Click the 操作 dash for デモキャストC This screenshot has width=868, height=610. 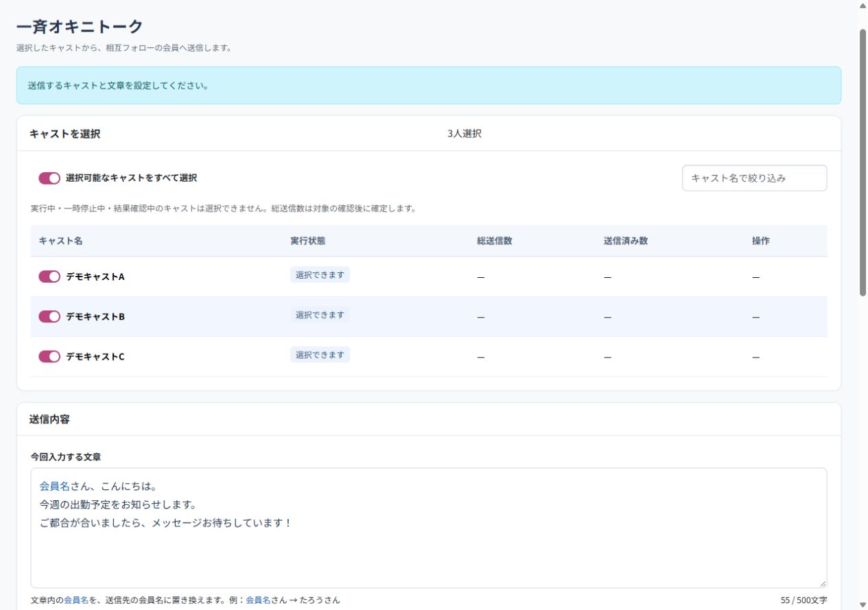(755, 357)
